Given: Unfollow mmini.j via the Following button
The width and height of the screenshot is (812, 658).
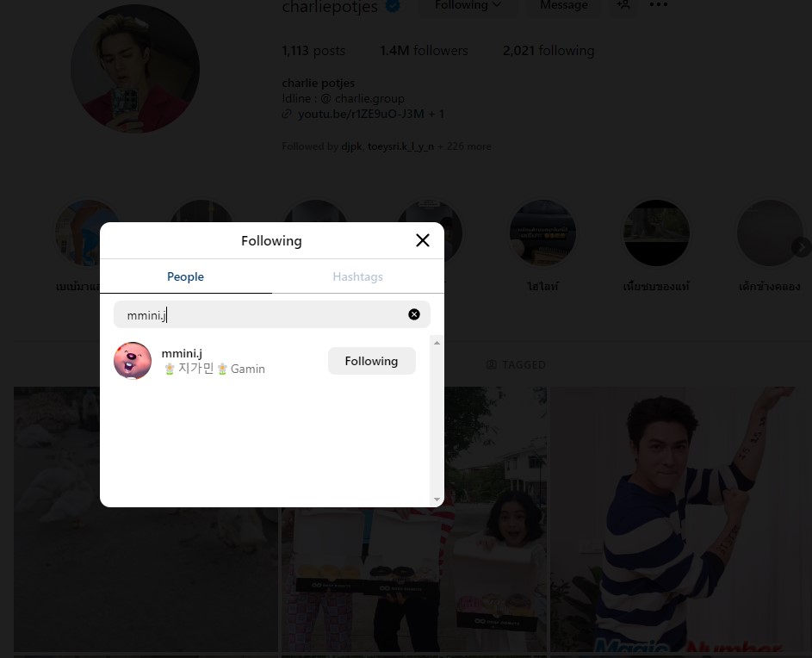Looking at the screenshot, I should click(371, 361).
